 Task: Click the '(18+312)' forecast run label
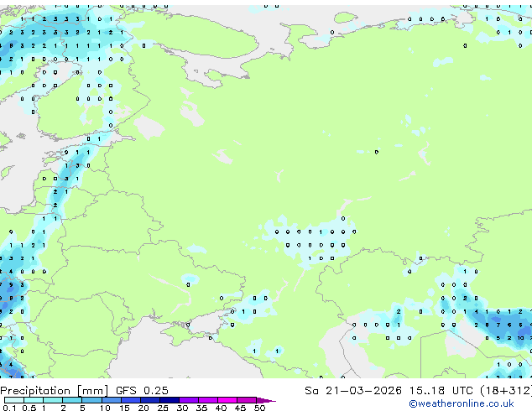(x=506, y=390)
